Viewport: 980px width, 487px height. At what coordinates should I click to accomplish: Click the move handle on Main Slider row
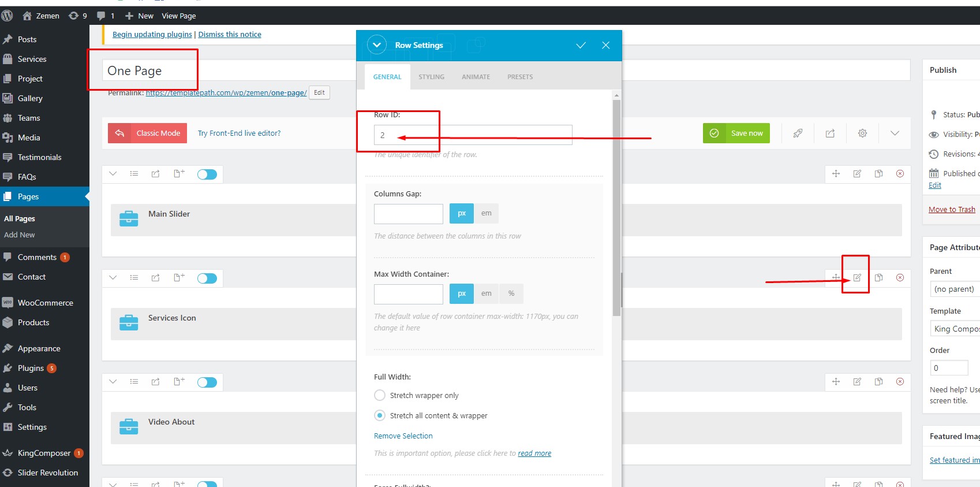(x=836, y=174)
